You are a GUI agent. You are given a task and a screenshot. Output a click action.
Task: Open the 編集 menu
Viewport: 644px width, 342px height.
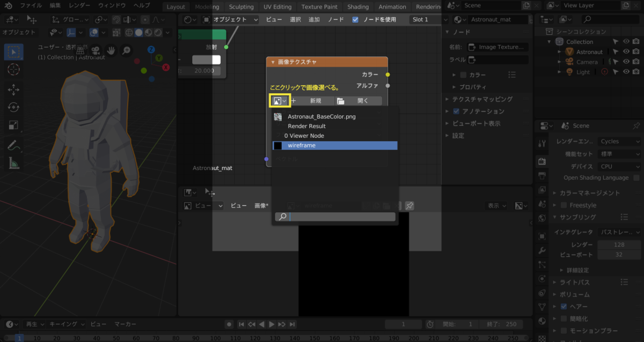[55, 6]
